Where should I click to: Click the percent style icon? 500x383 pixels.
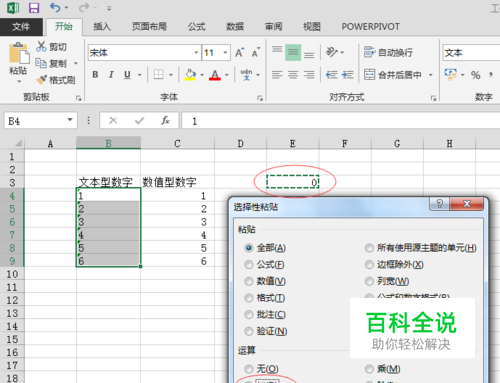(x=476, y=75)
